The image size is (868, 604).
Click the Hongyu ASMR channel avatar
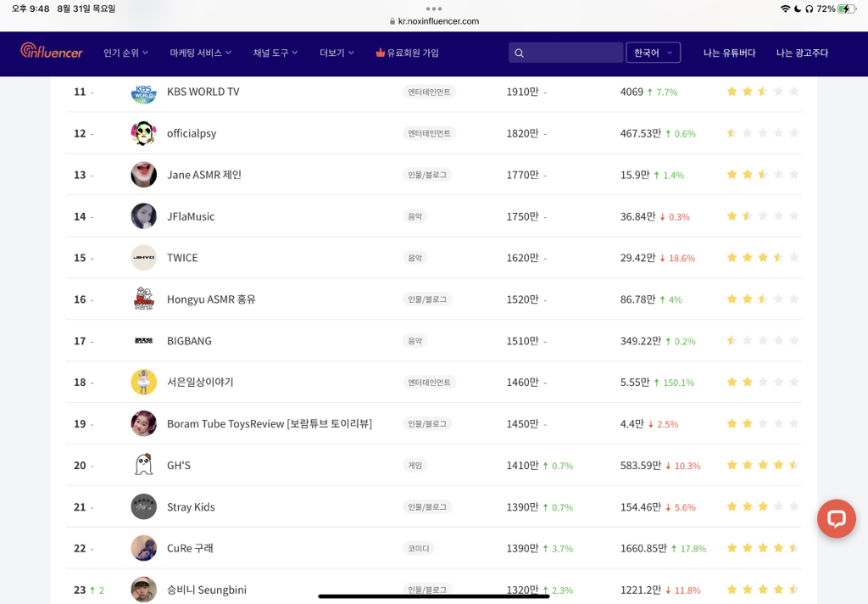(x=143, y=299)
